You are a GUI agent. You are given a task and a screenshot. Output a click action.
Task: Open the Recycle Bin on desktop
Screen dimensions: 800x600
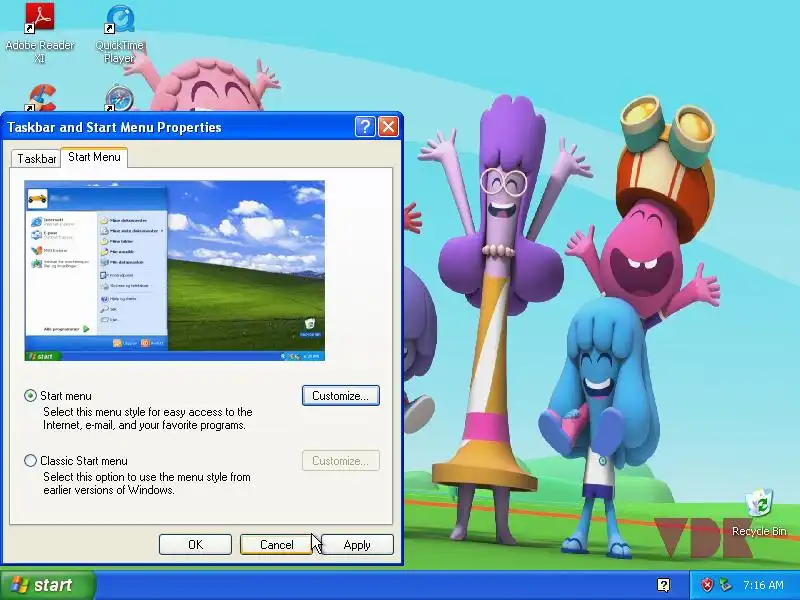pyautogui.click(x=759, y=513)
